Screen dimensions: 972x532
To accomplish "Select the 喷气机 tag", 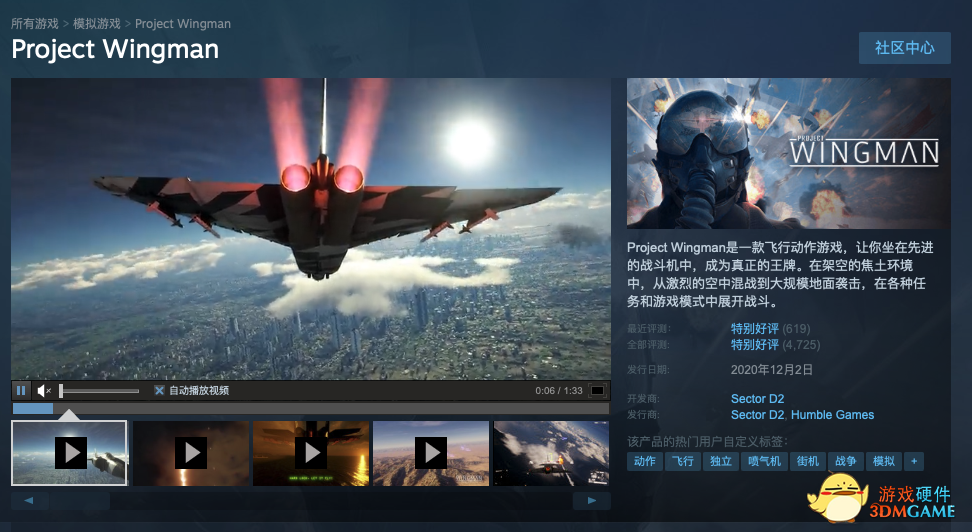I will tap(764, 461).
